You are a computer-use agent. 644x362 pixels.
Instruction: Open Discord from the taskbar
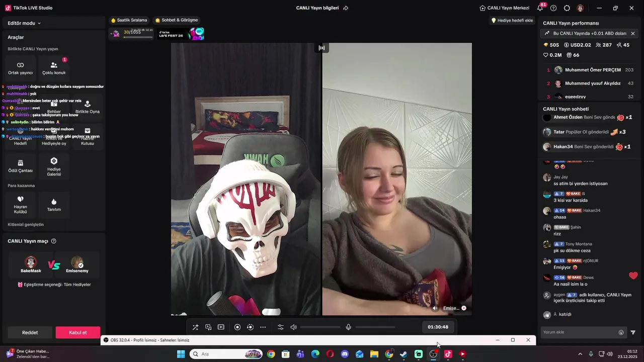(345, 354)
